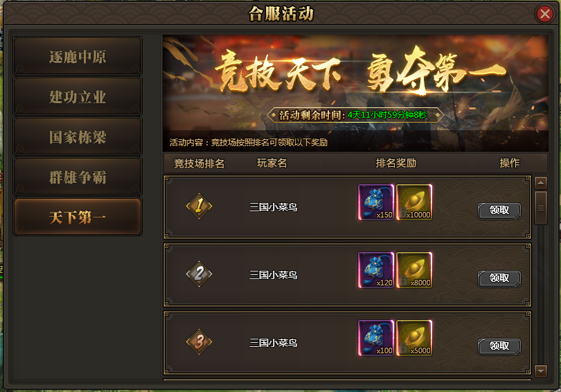561x392 pixels.
Task: Click the blue pouch x120 reward icon
Action: [376, 270]
